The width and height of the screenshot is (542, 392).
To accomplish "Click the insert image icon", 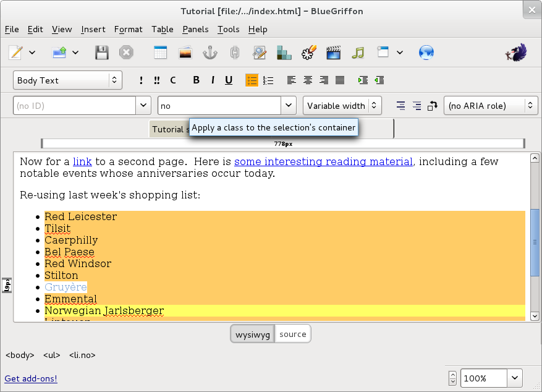I will (x=185, y=53).
